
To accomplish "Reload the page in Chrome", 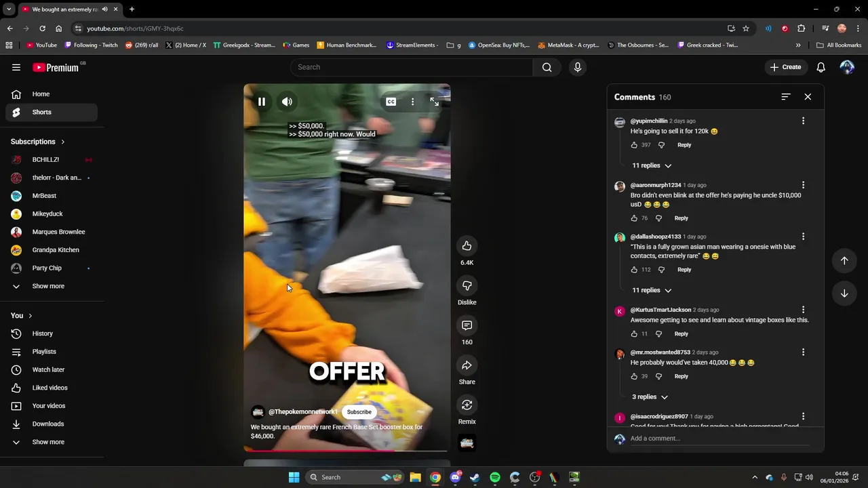I will pyautogui.click(x=42, y=28).
